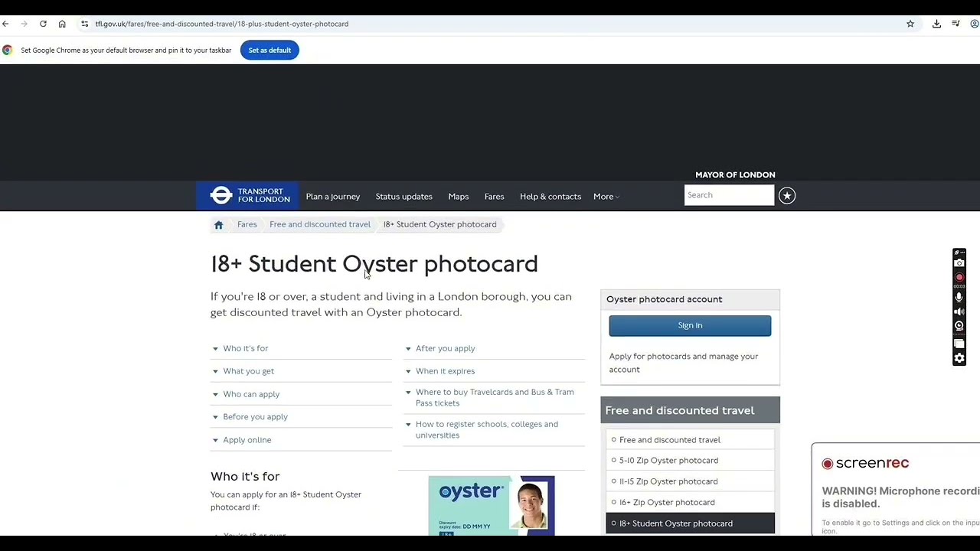The image size is (980, 551).
Task: Open Free and discounted travel sidebar link
Action: click(670, 440)
